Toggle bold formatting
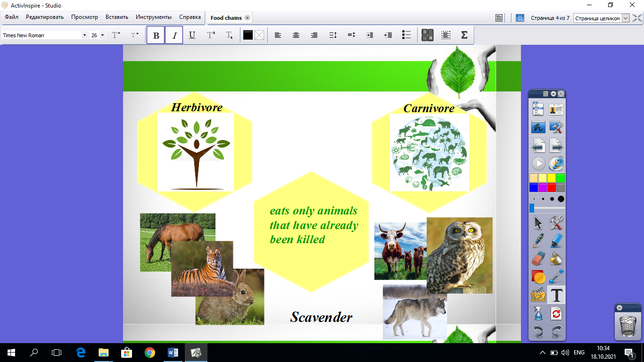 (156, 35)
